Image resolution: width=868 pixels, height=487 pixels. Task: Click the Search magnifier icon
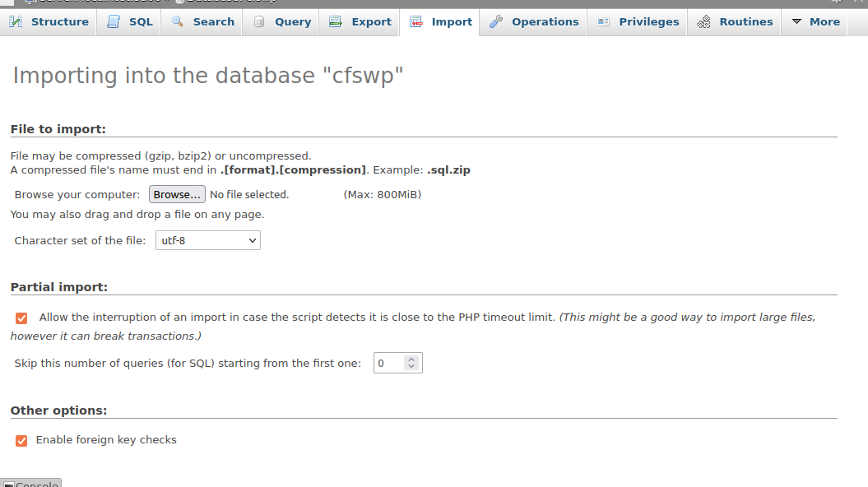(177, 21)
